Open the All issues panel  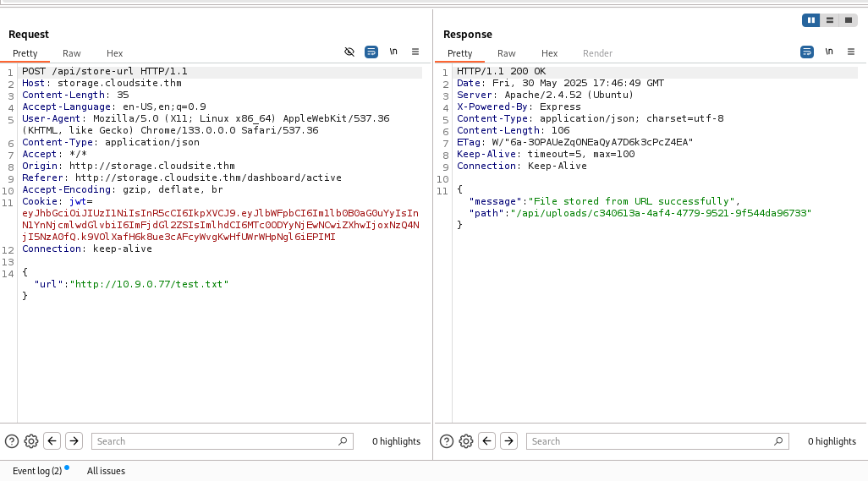click(106, 471)
